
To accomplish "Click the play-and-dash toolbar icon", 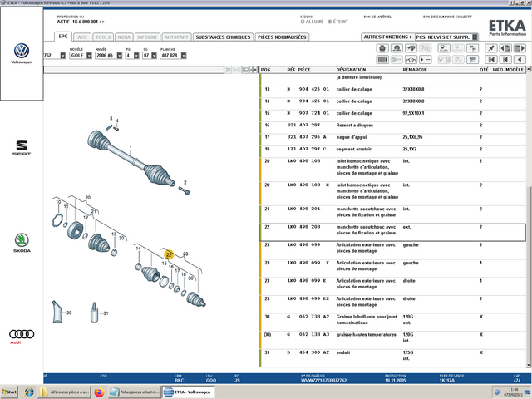I will click(x=425, y=60).
